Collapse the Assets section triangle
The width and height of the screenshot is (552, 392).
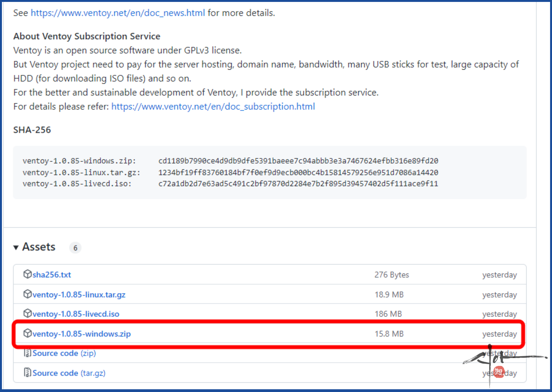click(16, 248)
